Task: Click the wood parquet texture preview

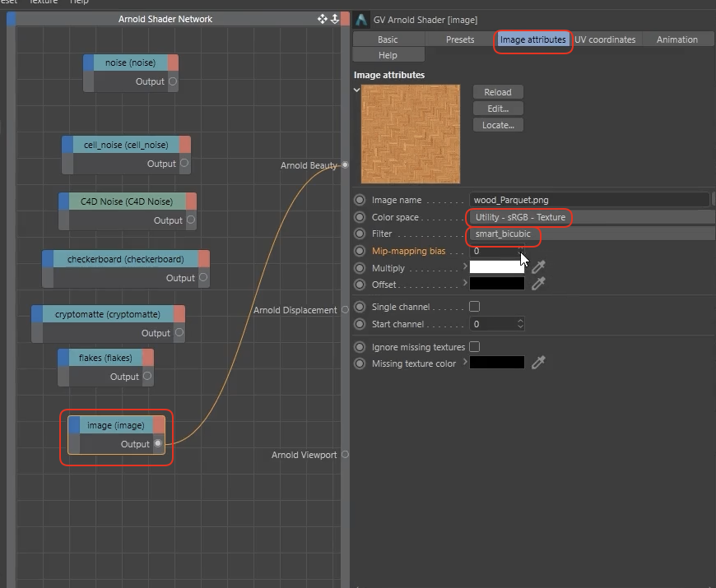Action: [x=411, y=134]
